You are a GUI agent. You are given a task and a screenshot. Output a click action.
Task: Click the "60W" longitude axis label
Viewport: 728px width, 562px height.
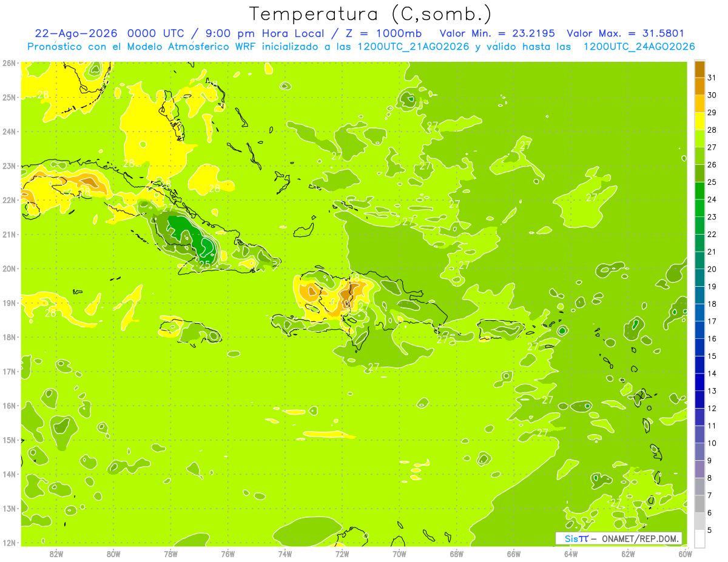686,554
